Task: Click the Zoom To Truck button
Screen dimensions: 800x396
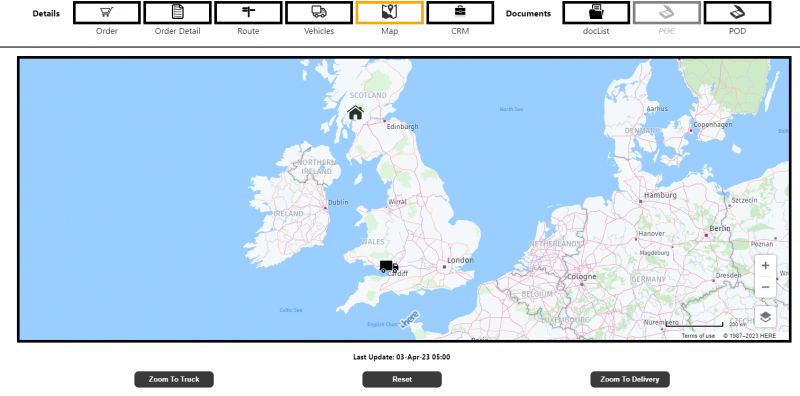Action: (x=174, y=380)
